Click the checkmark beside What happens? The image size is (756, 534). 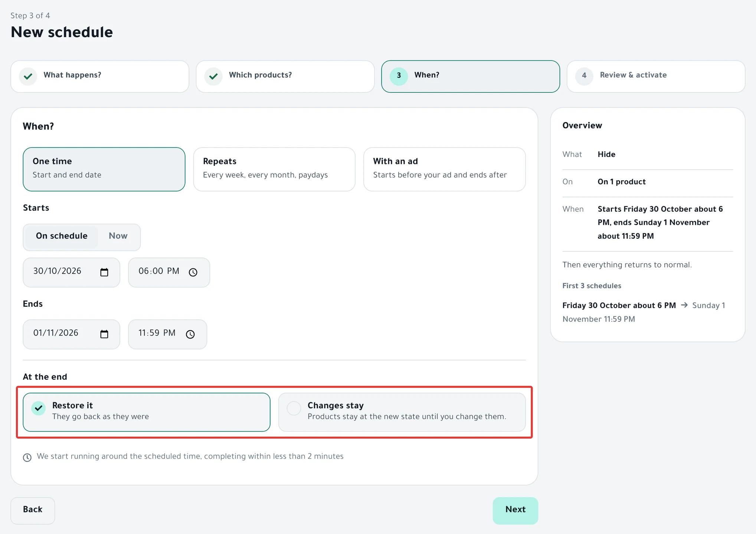click(x=28, y=76)
